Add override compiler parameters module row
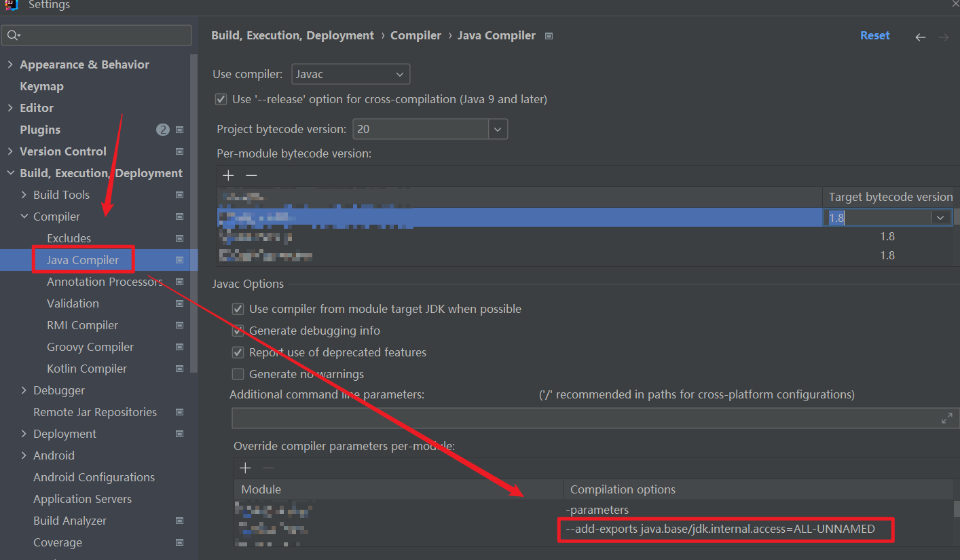This screenshot has width=960, height=560. pos(245,468)
